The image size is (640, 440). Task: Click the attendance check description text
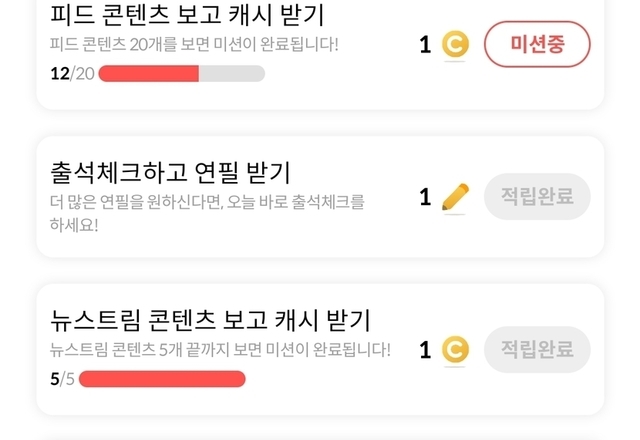[207, 211]
